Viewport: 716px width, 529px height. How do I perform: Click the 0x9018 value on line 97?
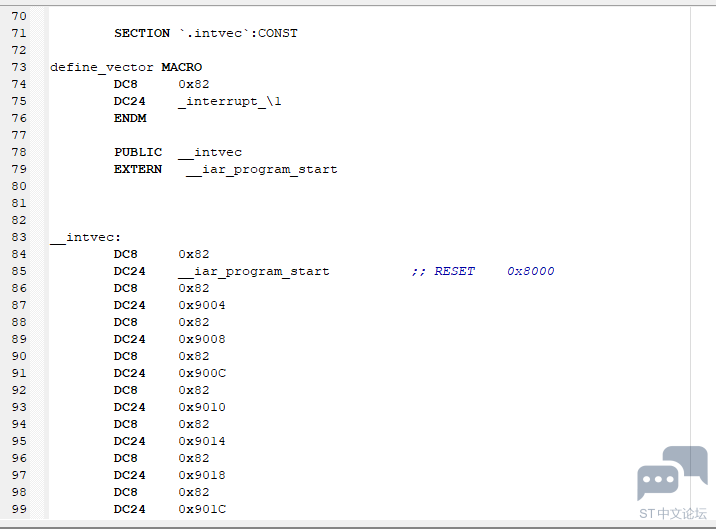click(x=202, y=475)
